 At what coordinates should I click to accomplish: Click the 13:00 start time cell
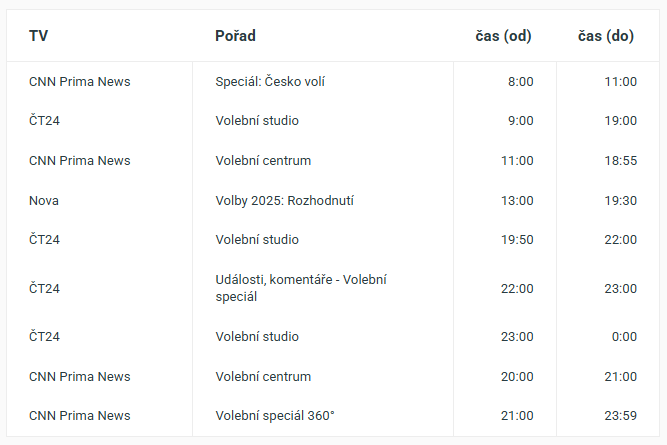pos(517,200)
